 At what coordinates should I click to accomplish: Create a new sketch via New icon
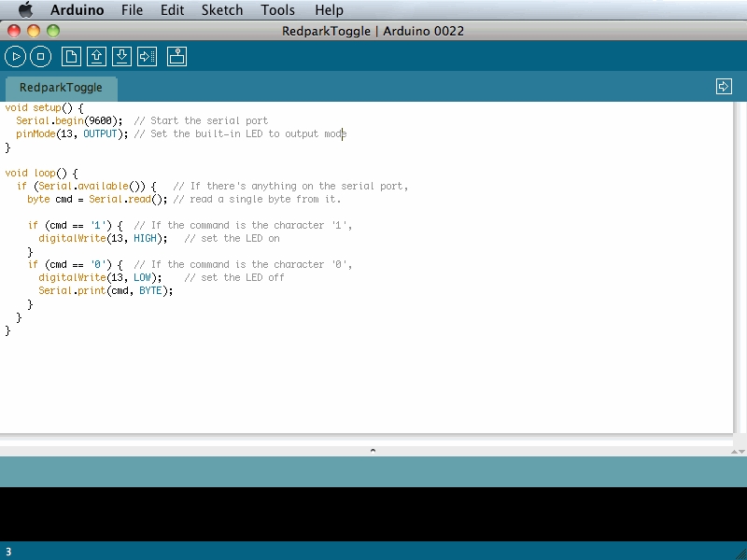click(71, 57)
